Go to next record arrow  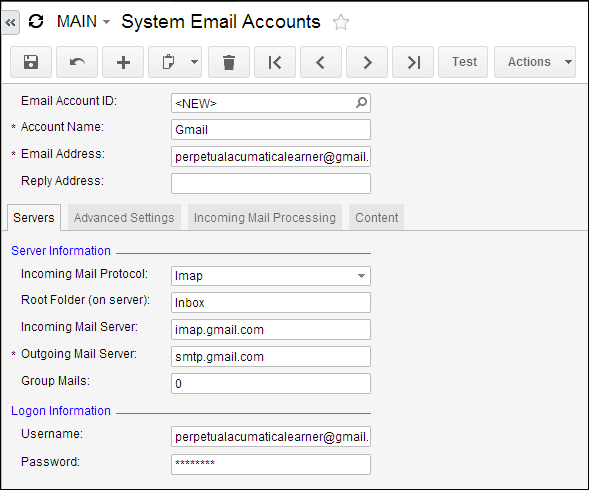pos(367,62)
